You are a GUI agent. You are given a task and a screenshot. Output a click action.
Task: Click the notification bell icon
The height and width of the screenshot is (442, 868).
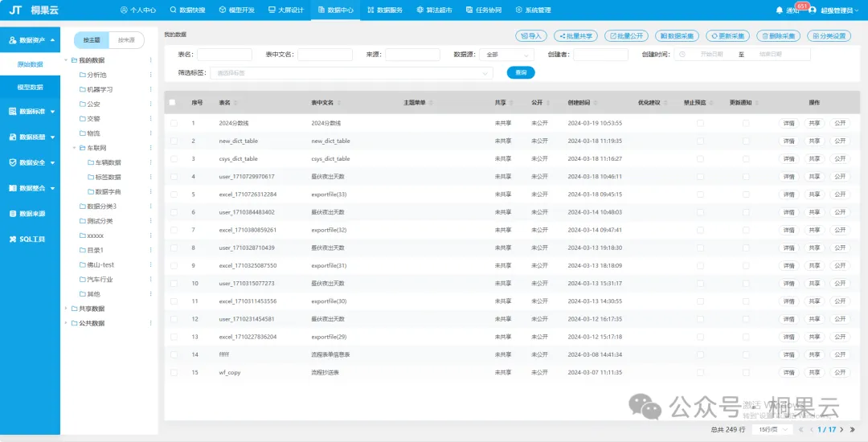click(x=780, y=10)
